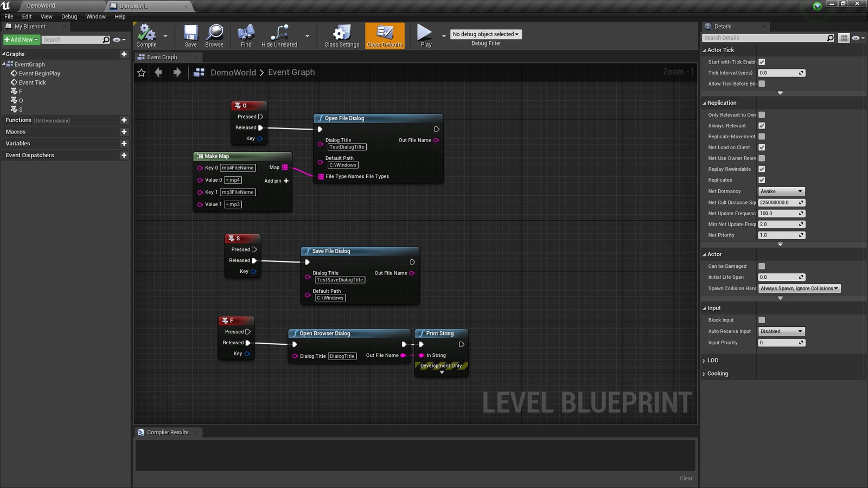The width and height of the screenshot is (868, 488).
Task: Bookmark the graph with the star icon
Action: tap(142, 73)
